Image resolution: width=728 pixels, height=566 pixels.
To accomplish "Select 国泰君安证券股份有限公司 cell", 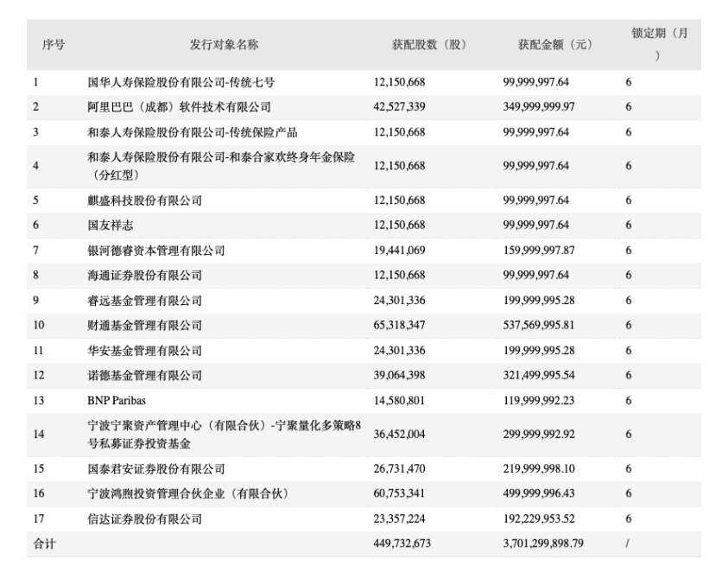I will tap(156, 469).
